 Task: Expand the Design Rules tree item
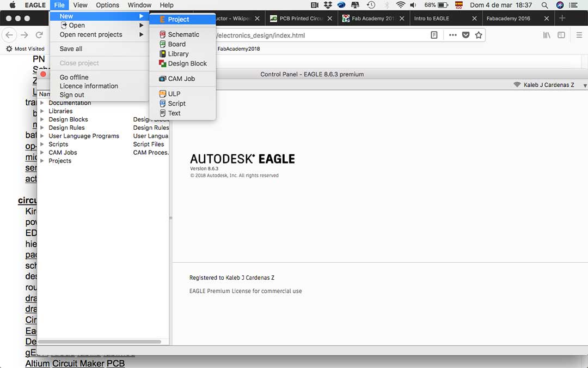[42, 128]
